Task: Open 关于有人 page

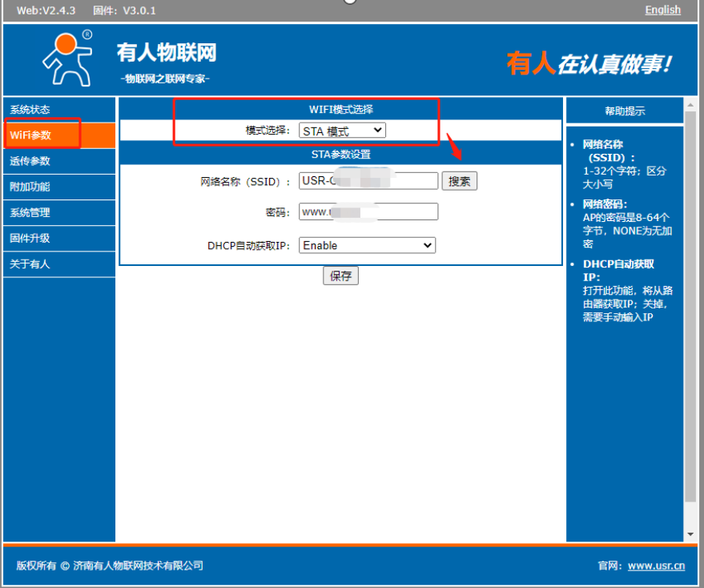Action: (x=30, y=264)
